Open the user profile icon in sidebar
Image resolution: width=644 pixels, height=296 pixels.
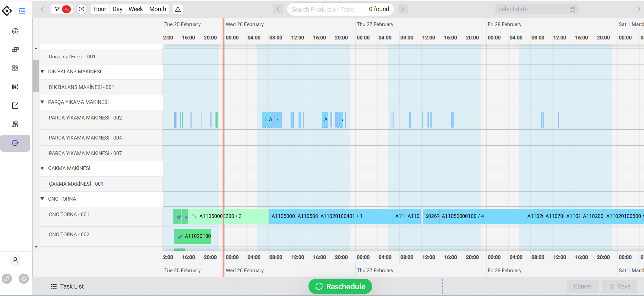point(15,260)
